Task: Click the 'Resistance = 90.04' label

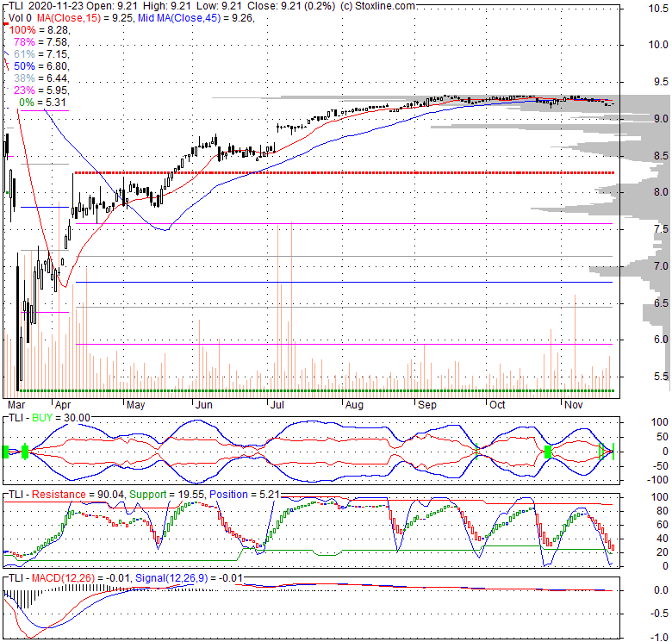Action: click(78, 495)
